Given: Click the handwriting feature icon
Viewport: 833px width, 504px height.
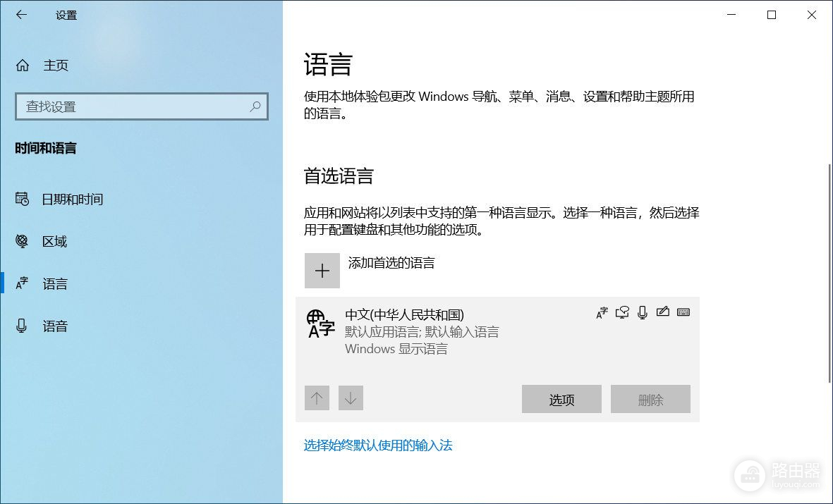Looking at the screenshot, I should 662,312.
